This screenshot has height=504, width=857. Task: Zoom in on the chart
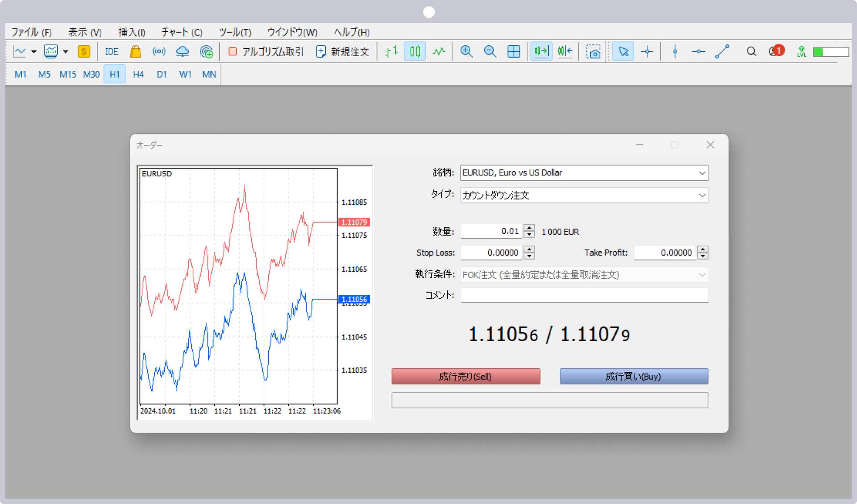466,52
